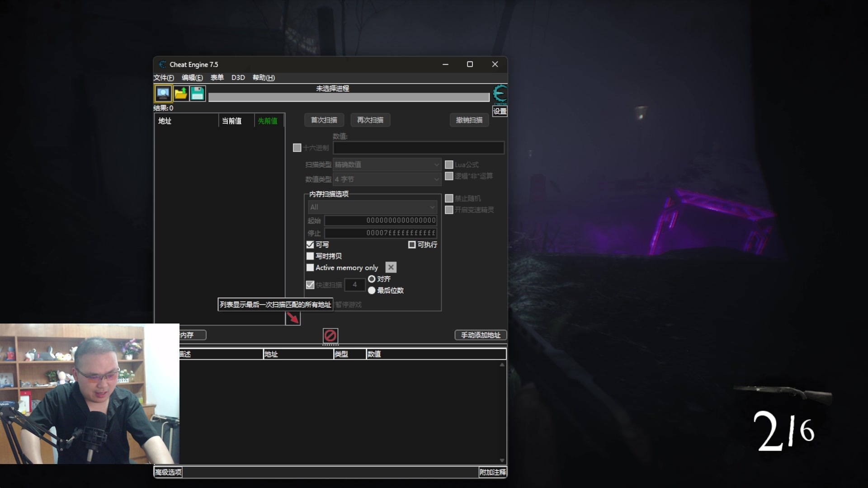Click the scan progress bar
Image resolution: width=868 pixels, height=488 pixels.
[349, 98]
